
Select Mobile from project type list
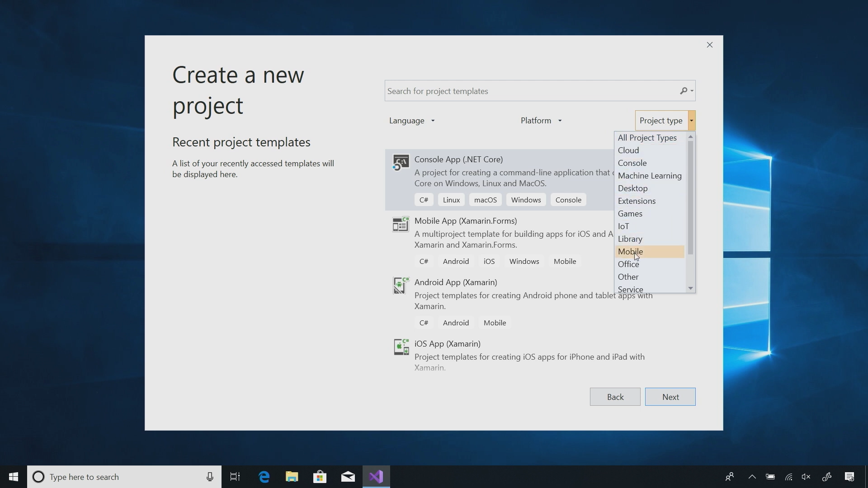point(631,252)
